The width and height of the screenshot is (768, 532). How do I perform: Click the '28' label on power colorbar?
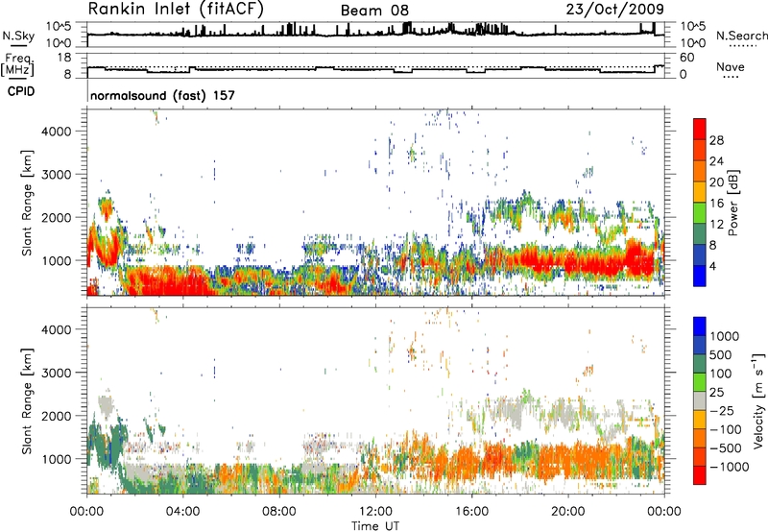[716, 140]
